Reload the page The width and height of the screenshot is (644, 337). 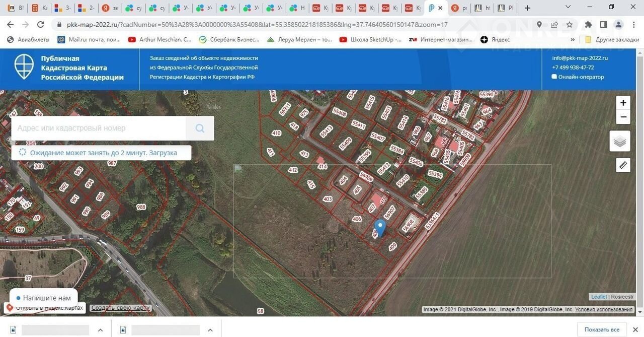point(41,25)
